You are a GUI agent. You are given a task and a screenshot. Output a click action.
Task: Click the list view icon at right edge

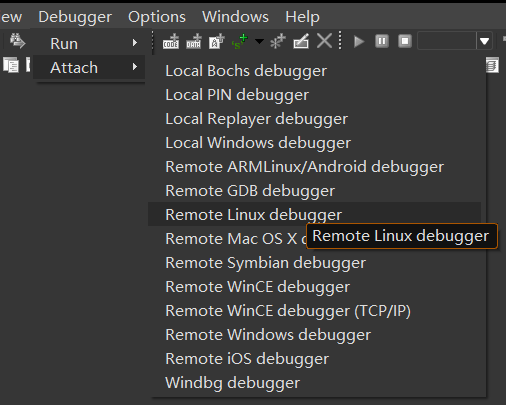pyautogui.click(x=492, y=65)
